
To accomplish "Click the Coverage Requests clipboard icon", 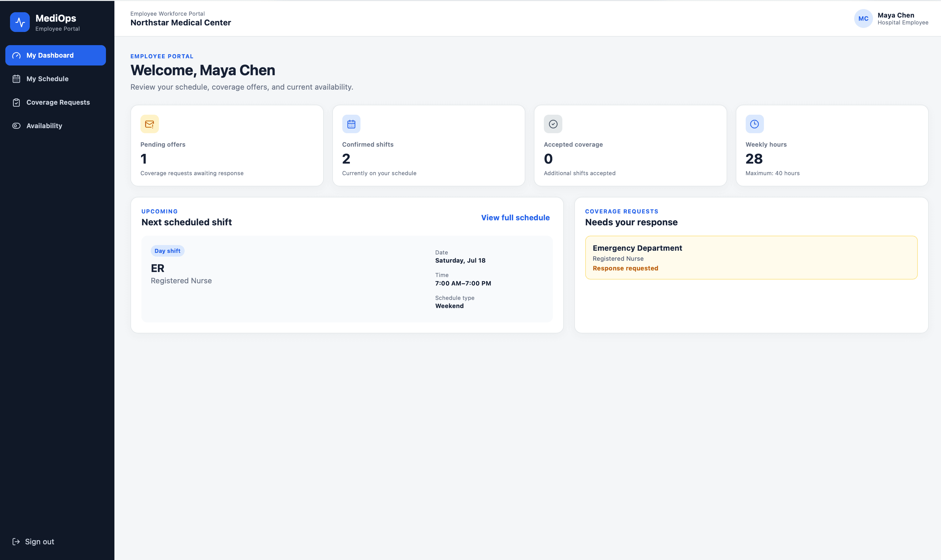I will tap(16, 102).
